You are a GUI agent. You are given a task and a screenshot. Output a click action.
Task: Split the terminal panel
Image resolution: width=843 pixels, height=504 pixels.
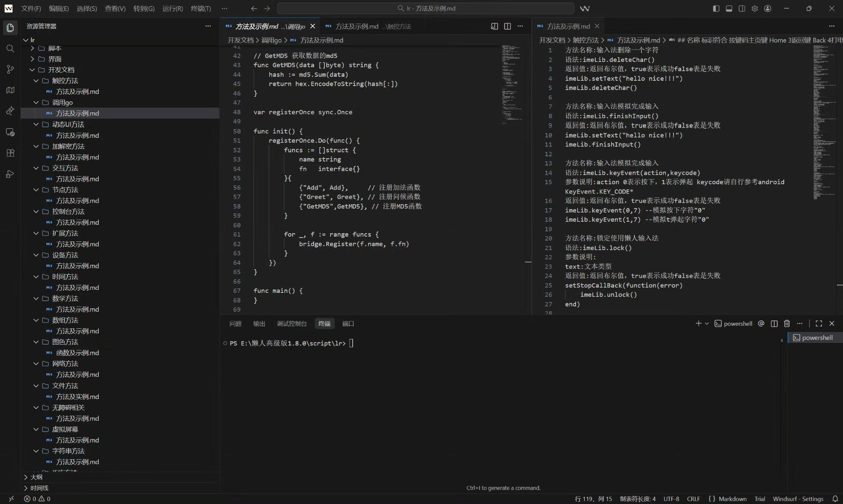click(774, 324)
